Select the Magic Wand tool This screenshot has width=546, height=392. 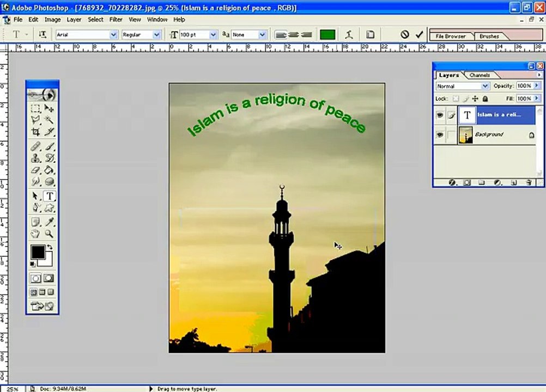[x=49, y=120]
